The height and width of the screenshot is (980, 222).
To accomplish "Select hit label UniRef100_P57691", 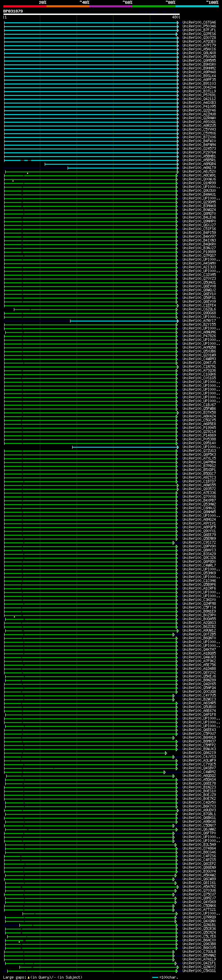I will point(199,95).
